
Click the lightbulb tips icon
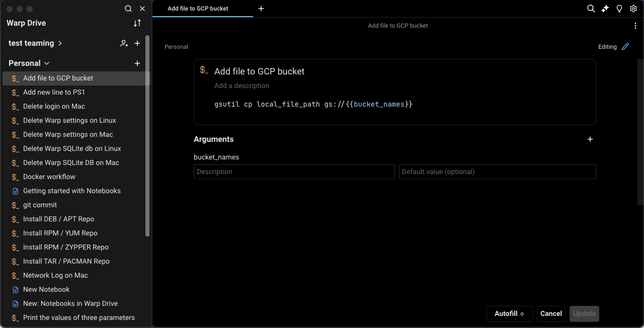(619, 9)
